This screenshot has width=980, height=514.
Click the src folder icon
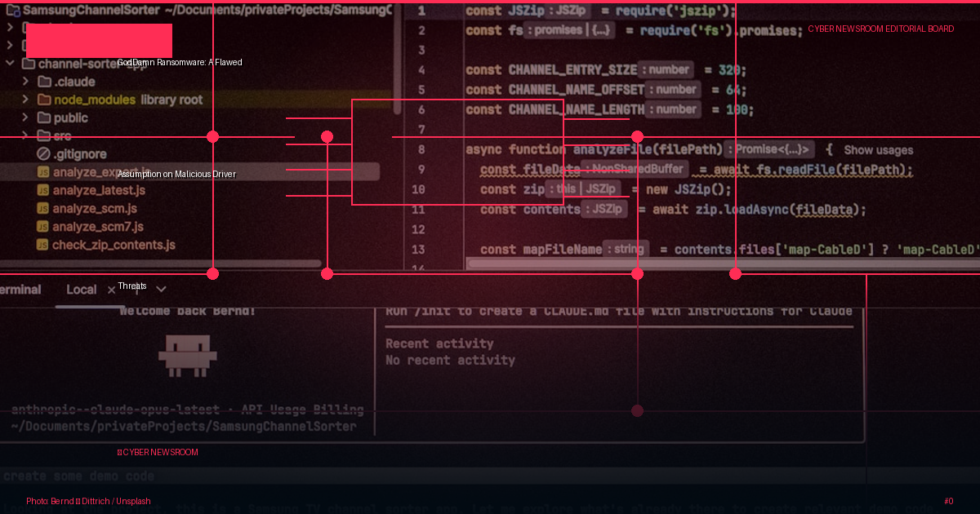click(x=45, y=135)
